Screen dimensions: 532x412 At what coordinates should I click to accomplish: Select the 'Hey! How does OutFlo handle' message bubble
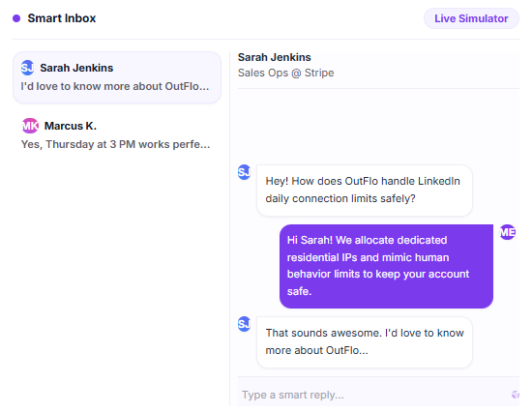(365, 191)
